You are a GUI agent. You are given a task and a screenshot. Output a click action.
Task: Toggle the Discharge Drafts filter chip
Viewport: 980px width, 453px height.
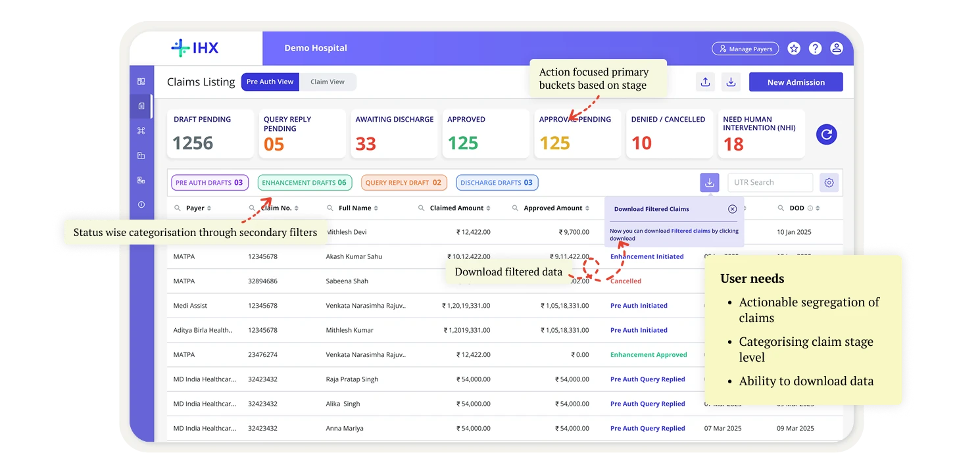pyautogui.click(x=497, y=183)
